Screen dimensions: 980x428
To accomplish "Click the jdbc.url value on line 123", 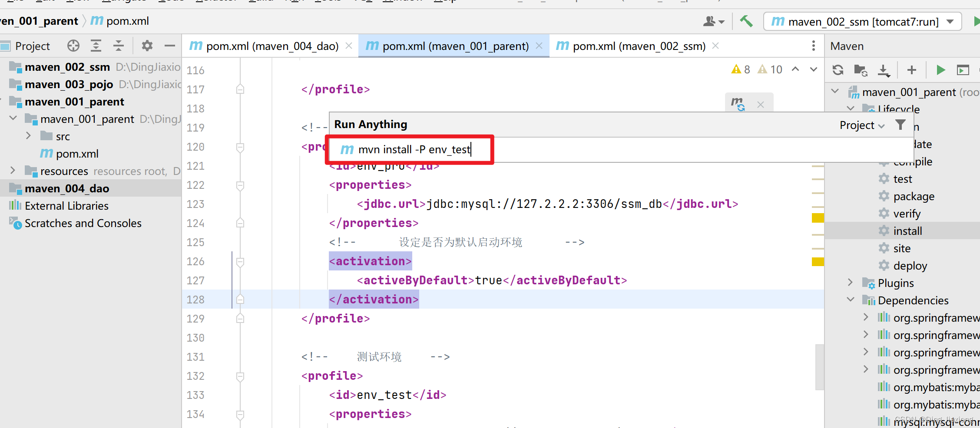I will tap(544, 204).
